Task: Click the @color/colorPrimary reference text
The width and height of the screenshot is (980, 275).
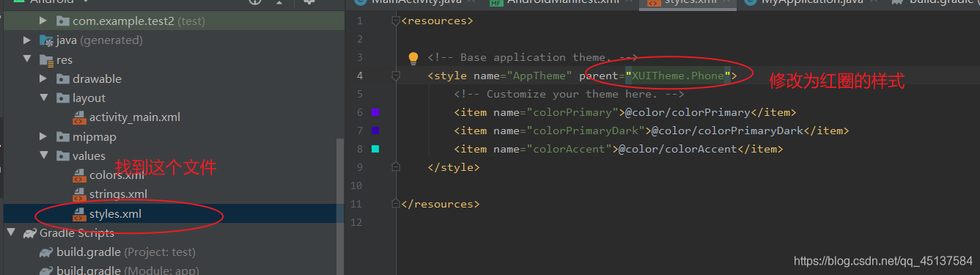Action: coord(687,112)
